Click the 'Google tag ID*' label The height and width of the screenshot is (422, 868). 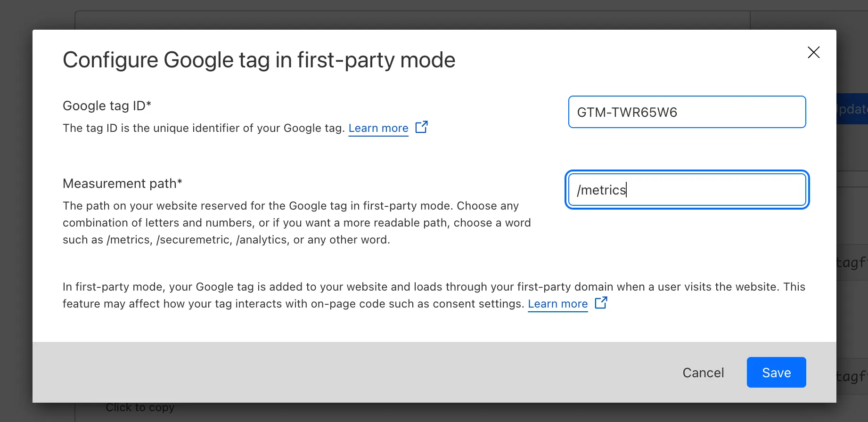107,105
